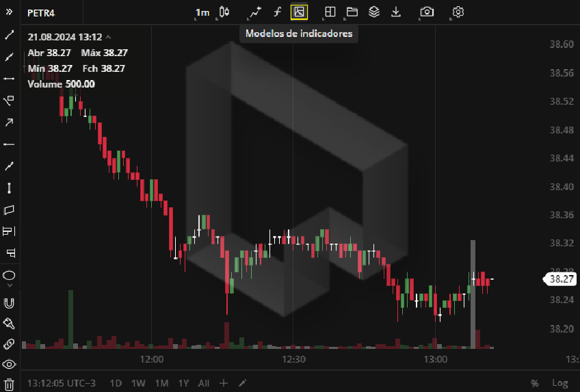Select the ellipse shape tool
580x392 pixels.
coord(10,275)
